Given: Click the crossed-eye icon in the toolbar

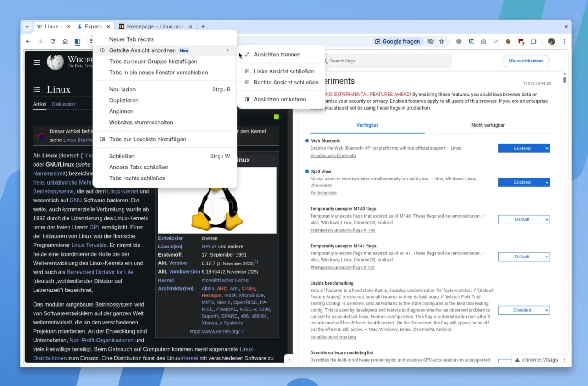Looking at the screenshot, I should click(x=430, y=41).
